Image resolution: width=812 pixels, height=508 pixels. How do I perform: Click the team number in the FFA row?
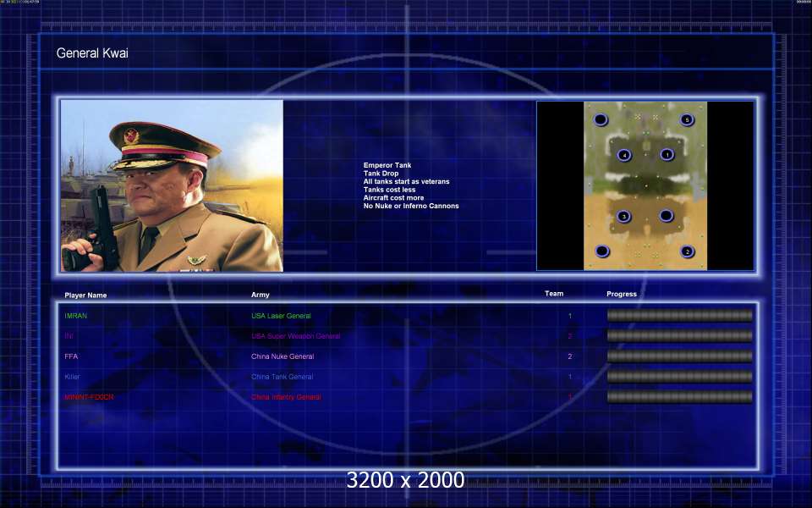569,356
